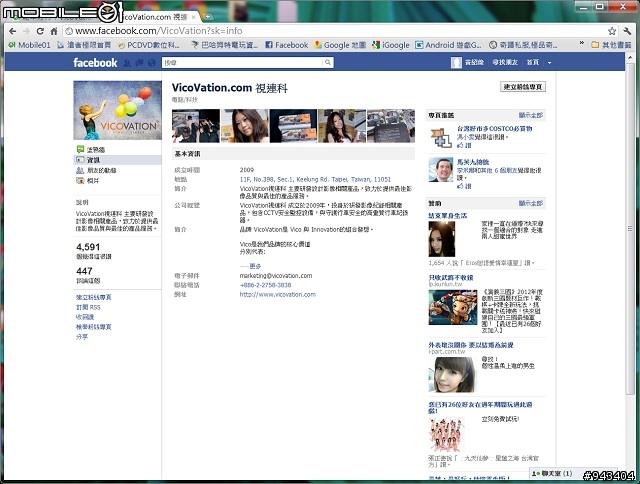640x484 pixels.
Task: Open the PCDVD bookmark
Action: (148, 45)
